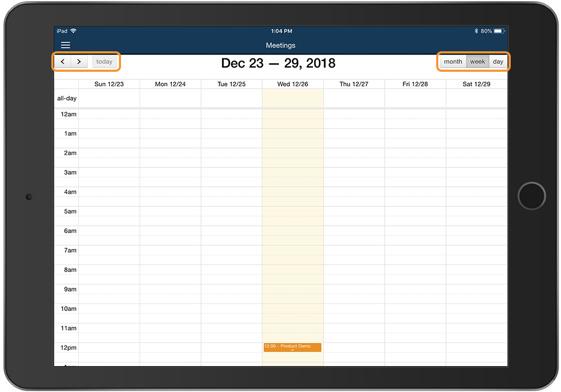
Task: Select the Mon 12/24 column header
Action: click(170, 84)
